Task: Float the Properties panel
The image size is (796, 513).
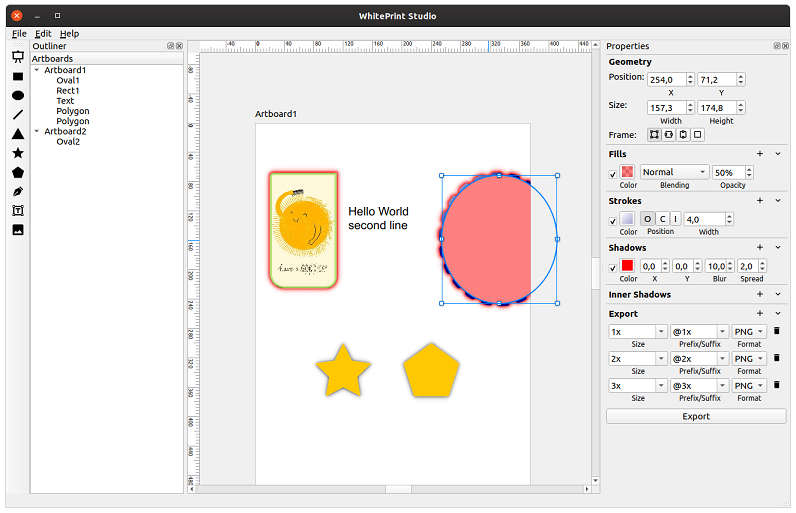Action: pos(777,46)
